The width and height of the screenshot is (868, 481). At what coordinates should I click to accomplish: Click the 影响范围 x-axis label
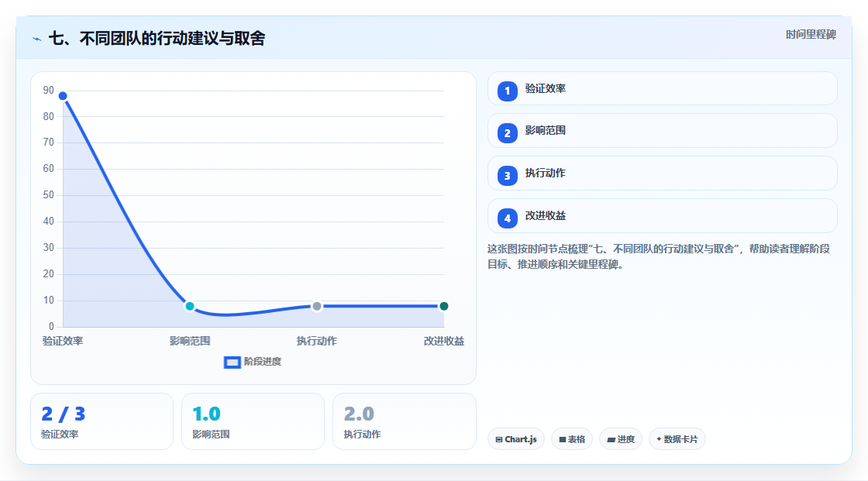tap(190, 341)
